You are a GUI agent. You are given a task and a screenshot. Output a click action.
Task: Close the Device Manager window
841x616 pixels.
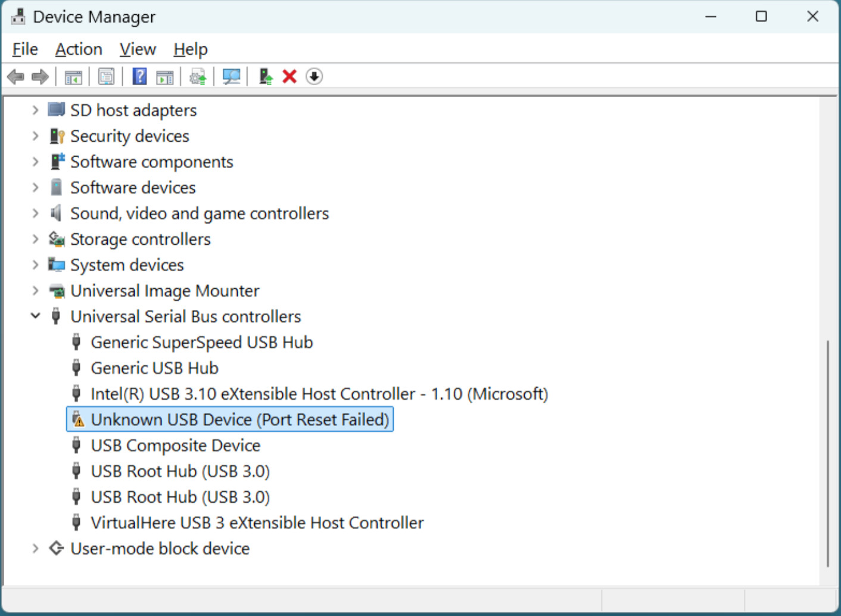812,17
